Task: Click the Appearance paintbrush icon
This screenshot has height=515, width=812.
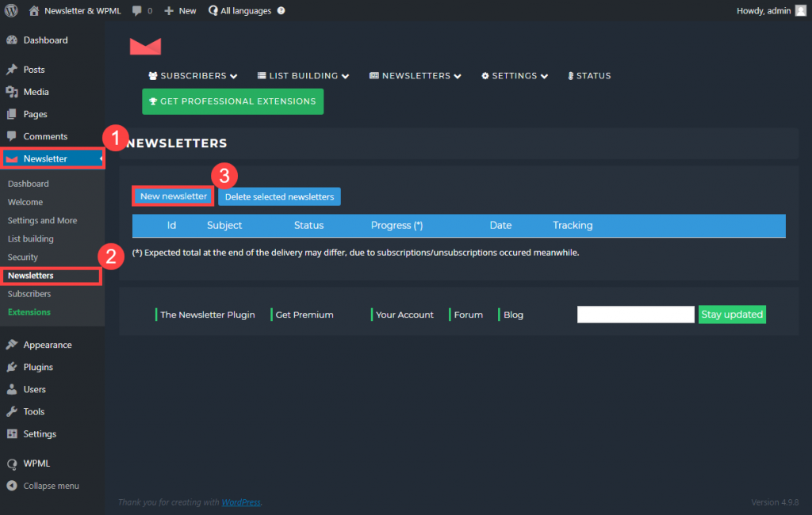Action: click(x=12, y=345)
